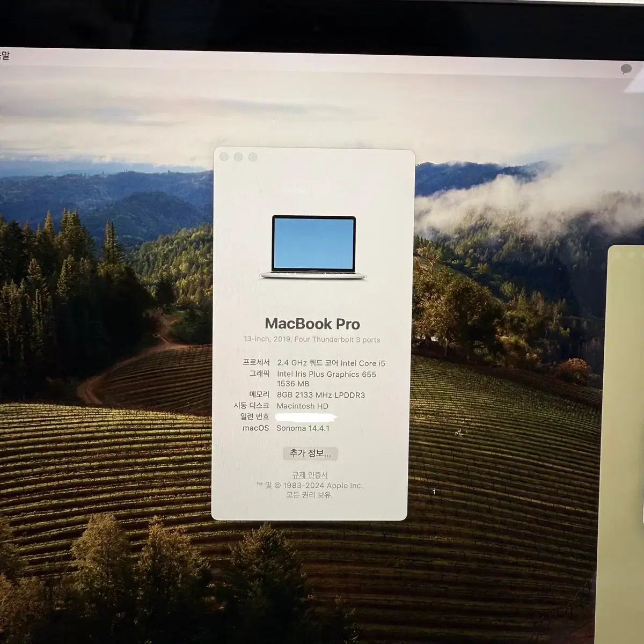This screenshot has width=644, height=644.
Task: Click the 그래픽 label
Action: point(260,374)
